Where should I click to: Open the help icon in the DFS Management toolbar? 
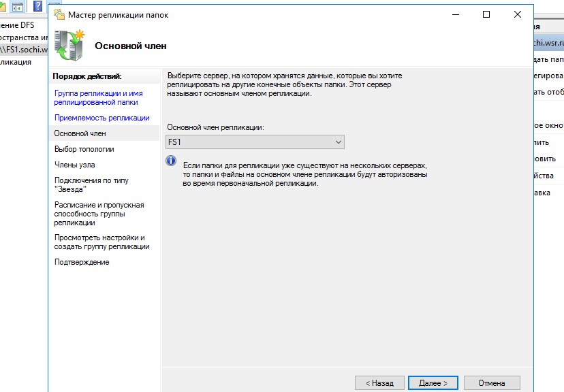click(37, 6)
